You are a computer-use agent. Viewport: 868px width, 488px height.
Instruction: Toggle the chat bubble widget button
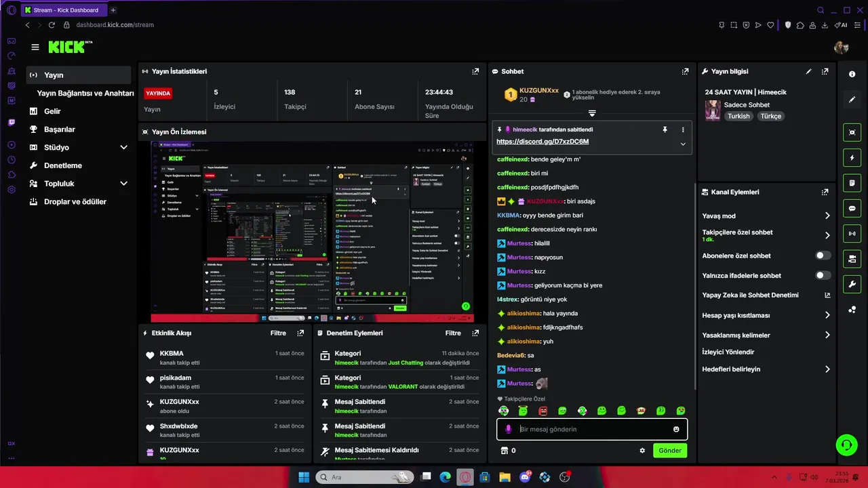tap(852, 208)
